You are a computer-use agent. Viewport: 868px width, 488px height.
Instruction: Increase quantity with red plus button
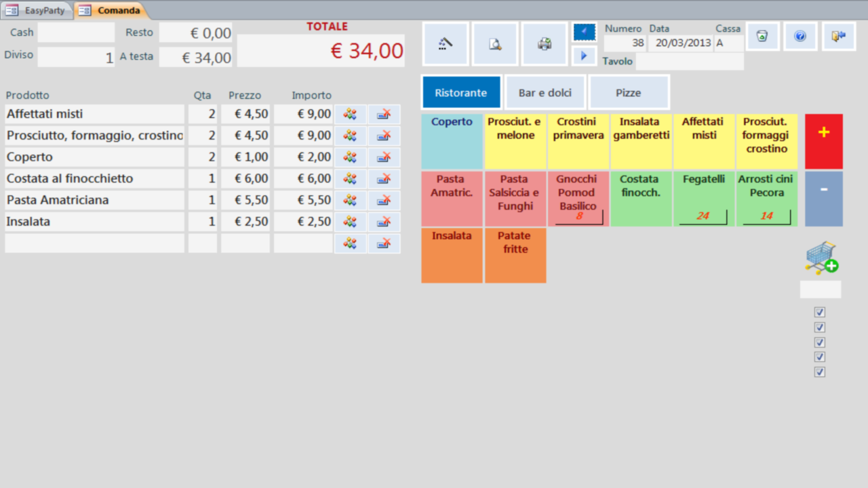(824, 142)
